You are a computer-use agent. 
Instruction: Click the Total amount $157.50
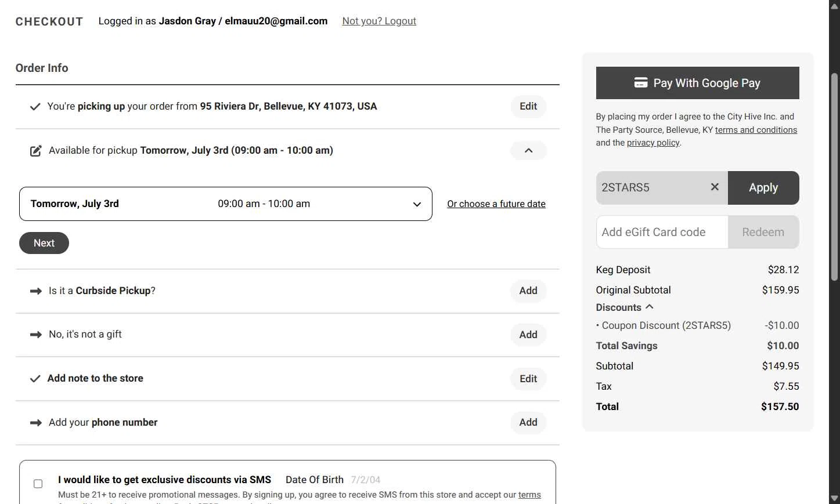(x=780, y=407)
